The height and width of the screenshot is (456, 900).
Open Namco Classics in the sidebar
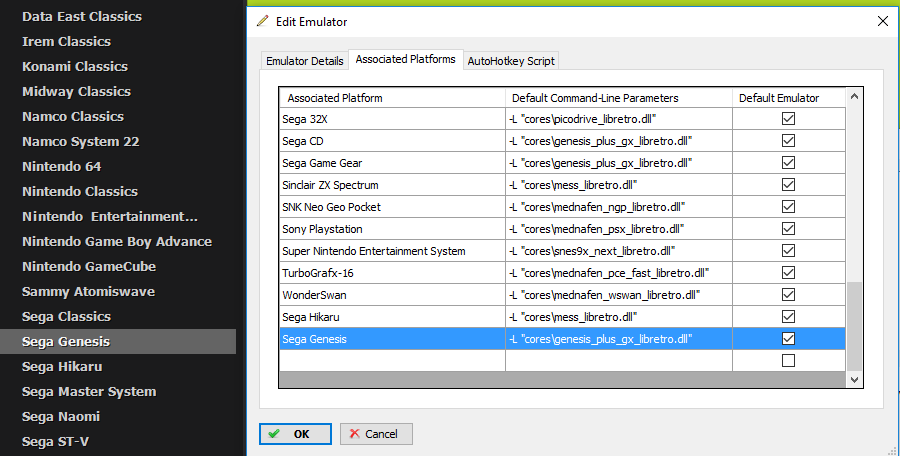(x=73, y=117)
